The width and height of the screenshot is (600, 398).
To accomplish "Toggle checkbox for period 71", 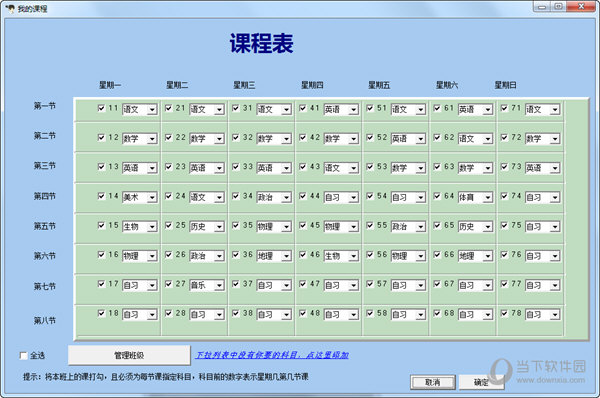I will click(x=504, y=108).
